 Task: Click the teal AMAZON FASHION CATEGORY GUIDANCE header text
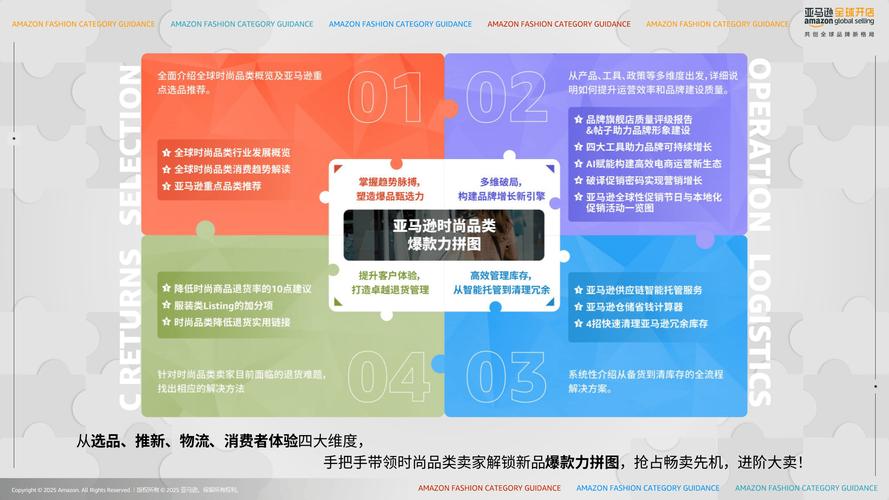point(242,24)
